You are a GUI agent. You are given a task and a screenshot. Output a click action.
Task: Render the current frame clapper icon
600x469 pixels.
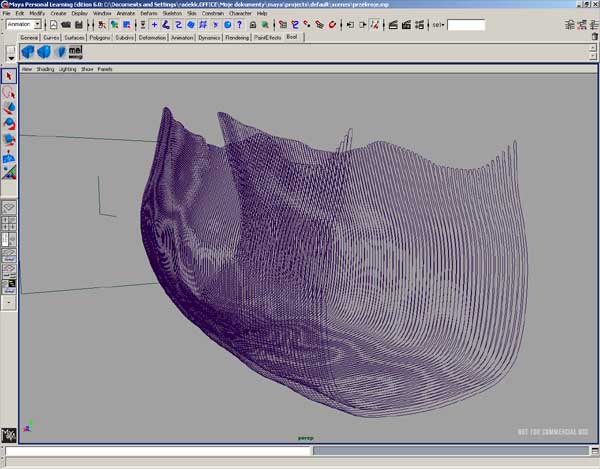(393, 25)
